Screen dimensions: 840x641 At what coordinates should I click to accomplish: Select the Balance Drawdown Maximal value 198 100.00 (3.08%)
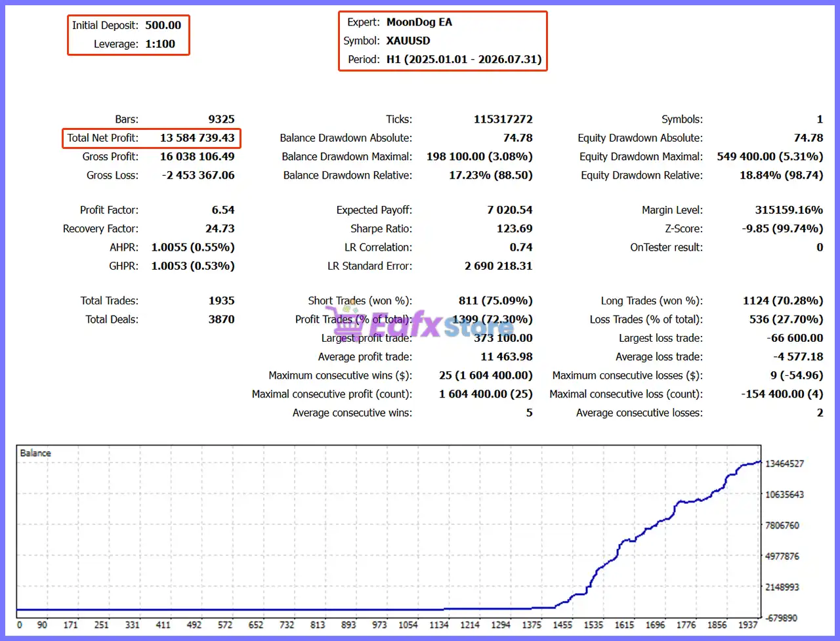coord(479,157)
